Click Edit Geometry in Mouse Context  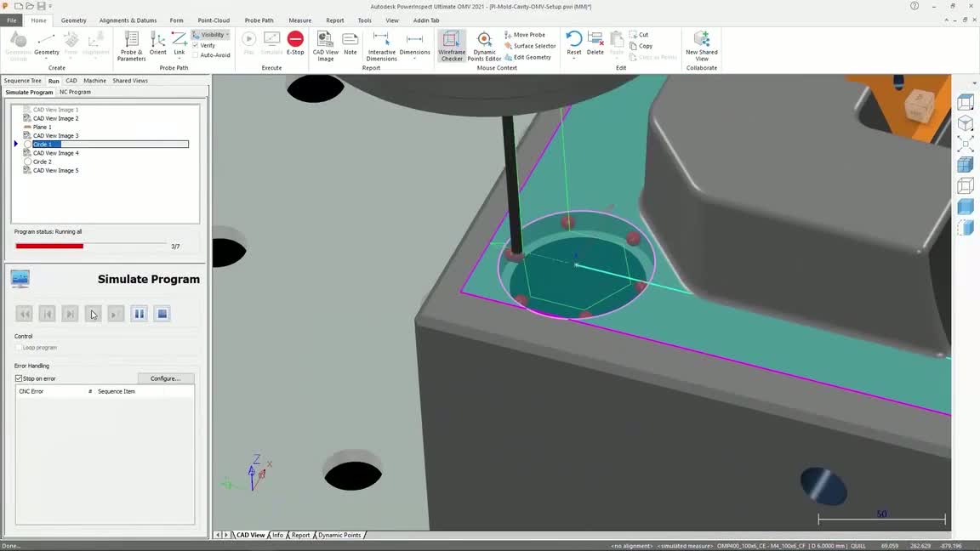coord(527,58)
